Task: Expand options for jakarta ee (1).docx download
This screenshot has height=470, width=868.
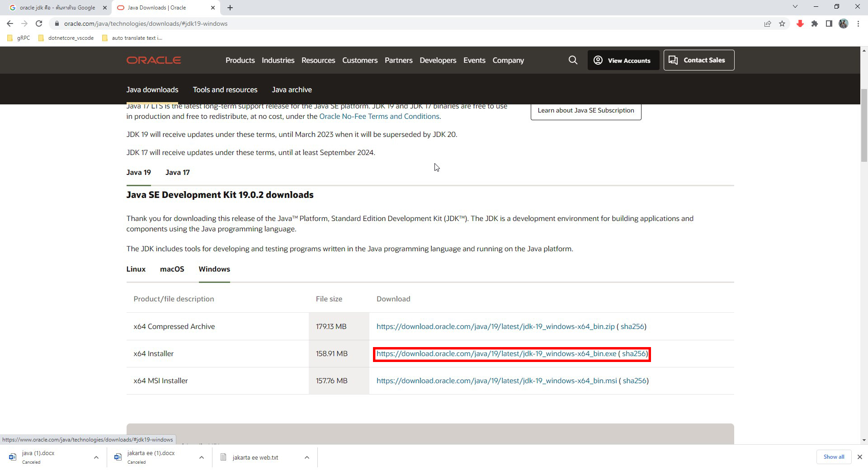Action: pos(201,457)
